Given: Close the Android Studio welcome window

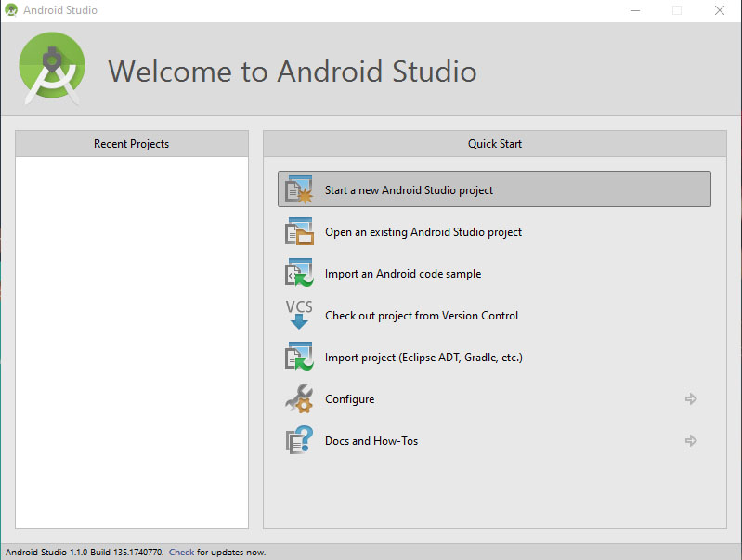Looking at the screenshot, I should pyautogui.click(x=720, y=10).
